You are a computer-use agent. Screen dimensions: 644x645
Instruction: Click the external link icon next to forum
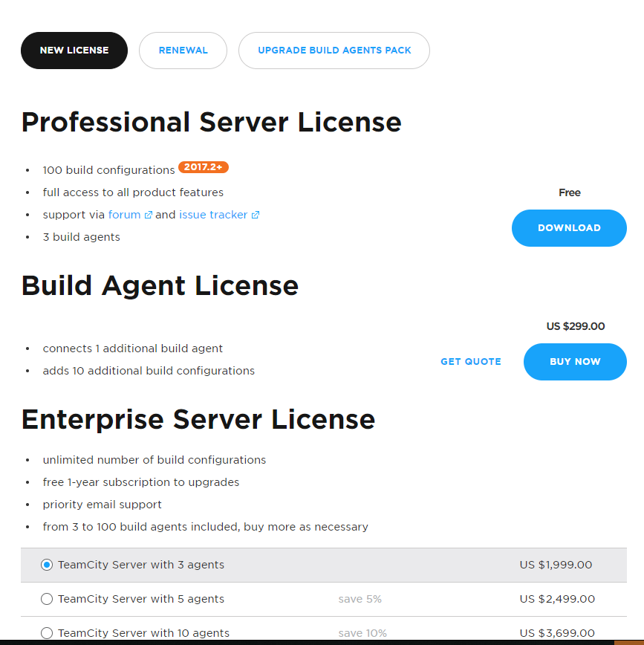coord(148,215)
